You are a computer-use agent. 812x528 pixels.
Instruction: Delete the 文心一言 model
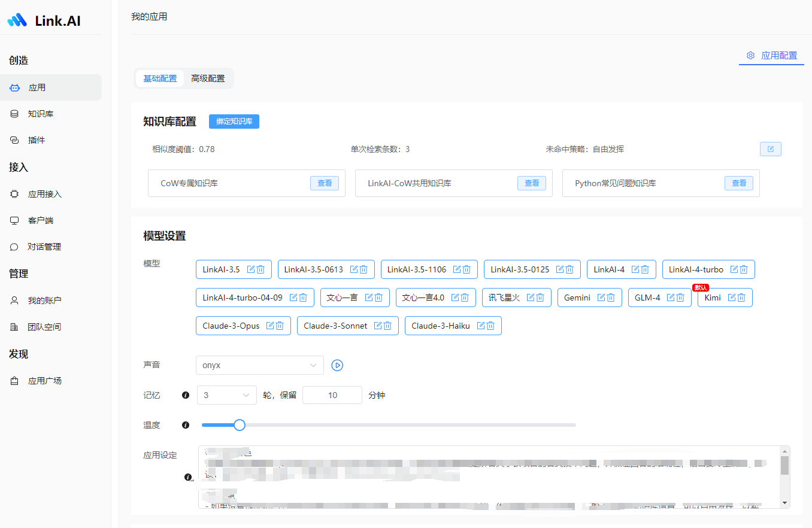pyautogui.click(x=379, y=298)
